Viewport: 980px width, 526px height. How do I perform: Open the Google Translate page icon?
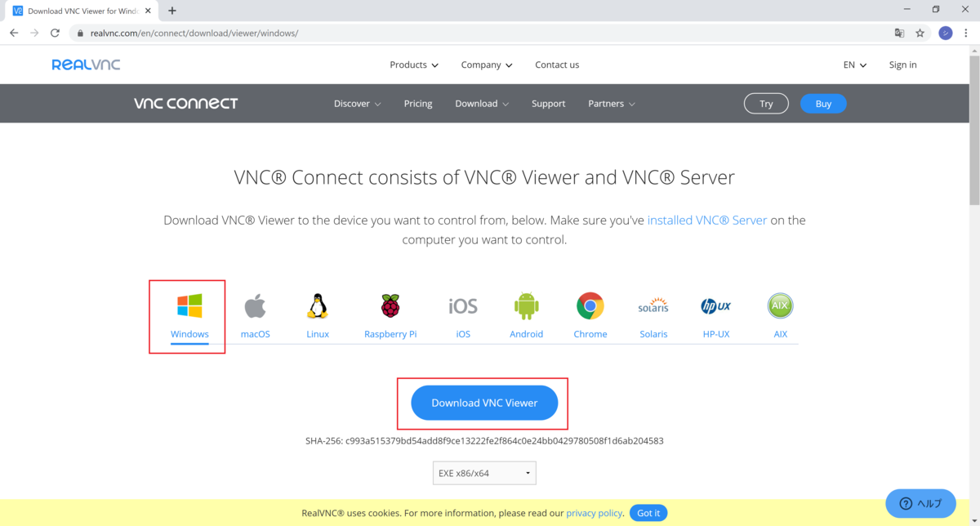(x=899, y=33)
